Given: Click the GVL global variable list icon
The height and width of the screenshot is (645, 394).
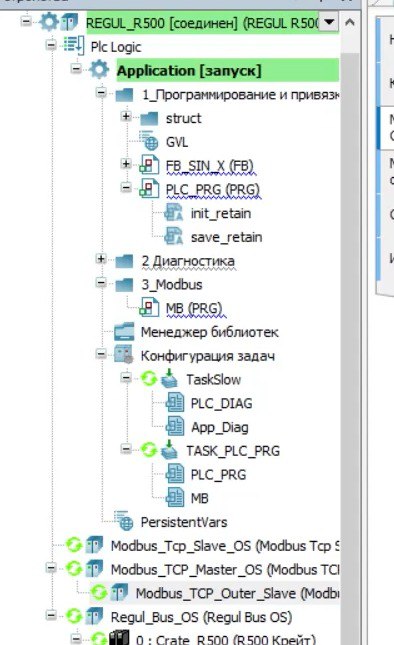Looking at the screenshot, I should click(149, 142).
